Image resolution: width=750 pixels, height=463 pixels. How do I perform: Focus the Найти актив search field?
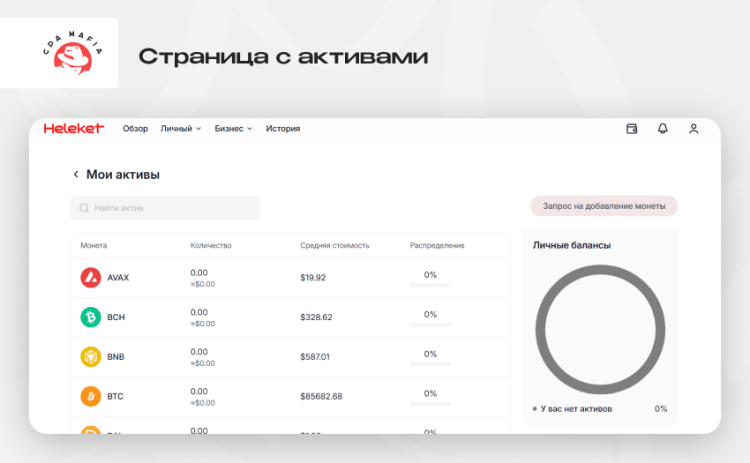click(165, 208)
